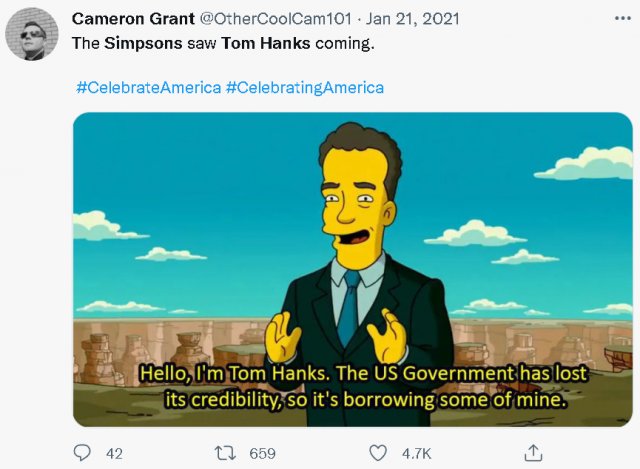640x469 pixels.
Task: Open the #CelebrateAmerica hashtag
Action: click(148, 88)
